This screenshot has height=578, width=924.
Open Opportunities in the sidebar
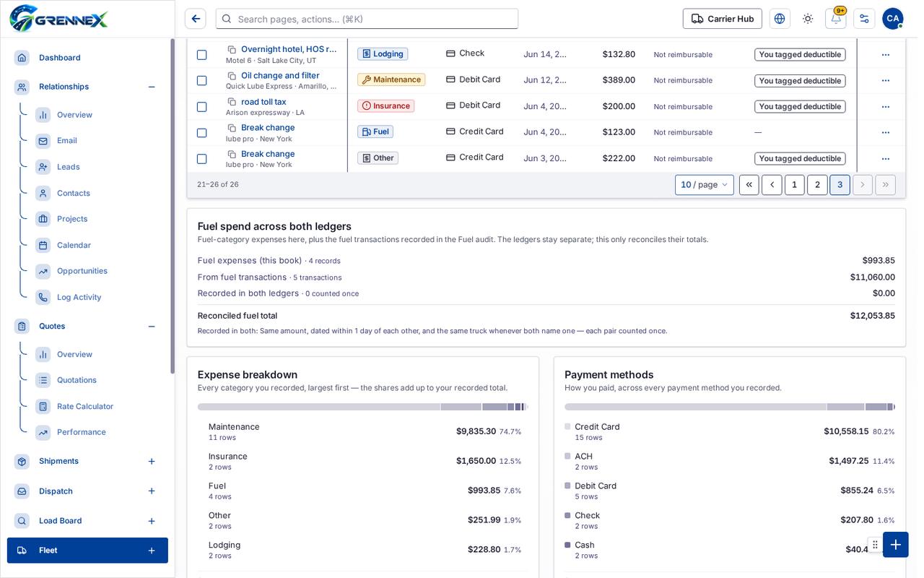tap(82, 271)
